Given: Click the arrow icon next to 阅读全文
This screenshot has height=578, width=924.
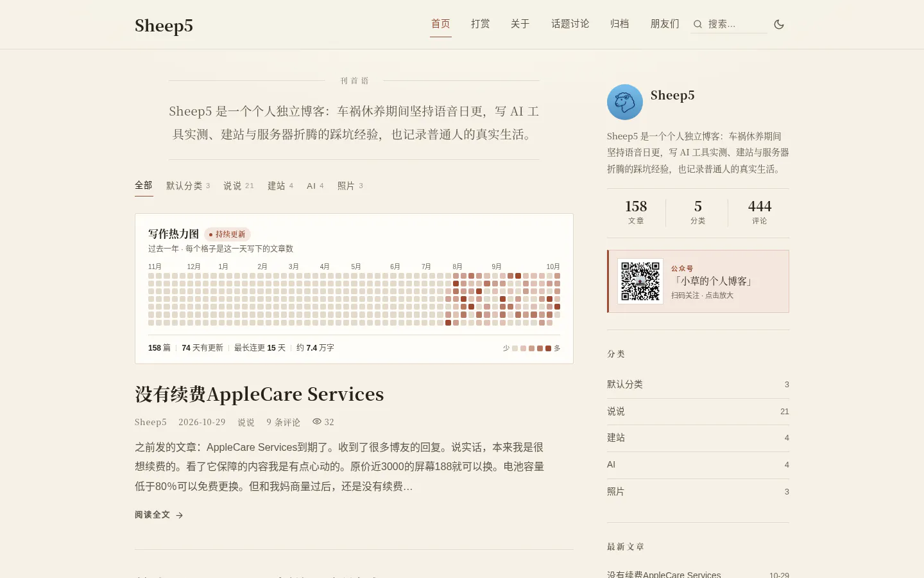Looking at the screenshot, I should tap(180, 515).
